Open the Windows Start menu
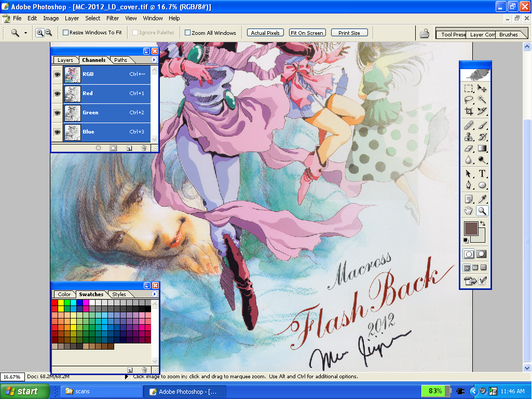Screen dimensions: 532x399 coord(25,392)
